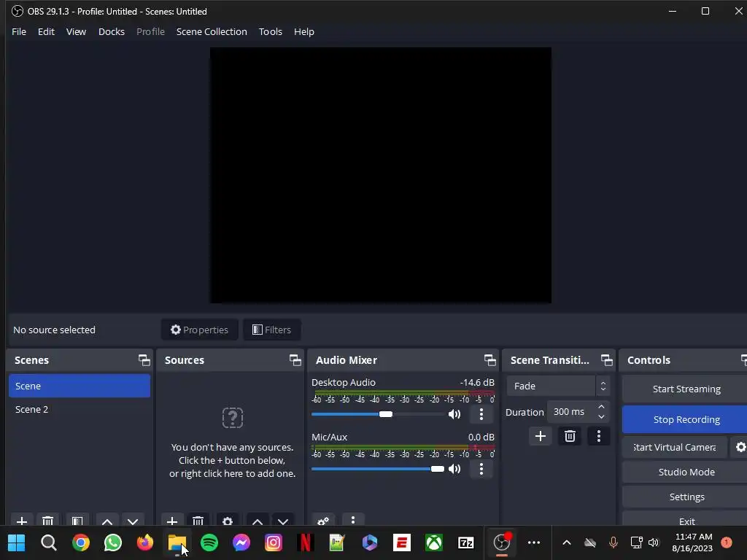
Task: Show hidden system tray icons chevron
Action: point(566,542)
